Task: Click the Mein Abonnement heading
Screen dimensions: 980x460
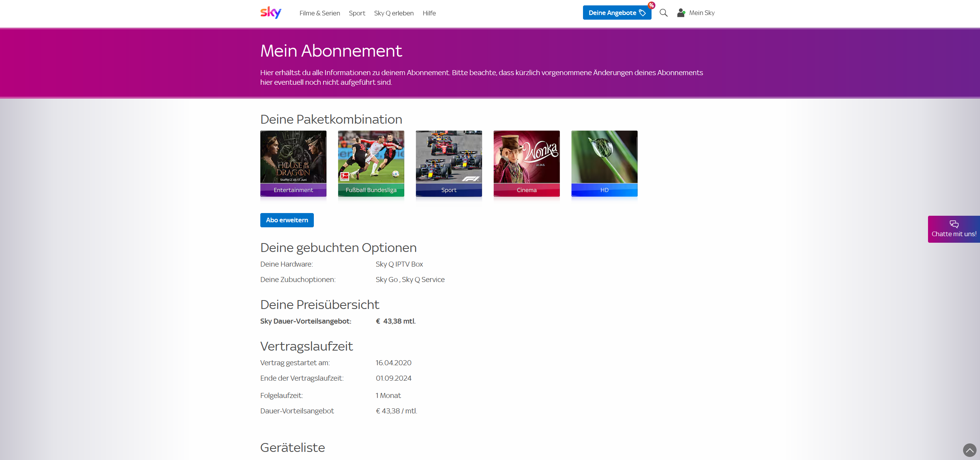Action: pyautogui.click(x=331, y=51)
